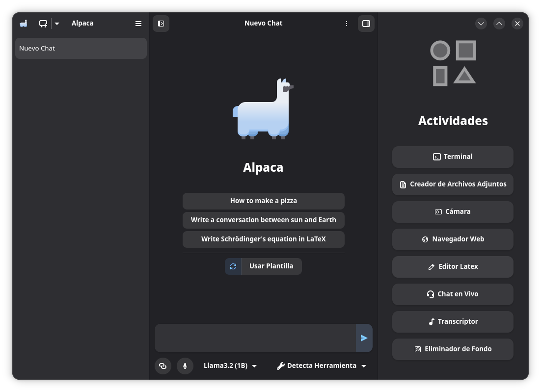Screen dimensions: 541x392
Task: Close the Alpaca window
Action: click(517, 24)
